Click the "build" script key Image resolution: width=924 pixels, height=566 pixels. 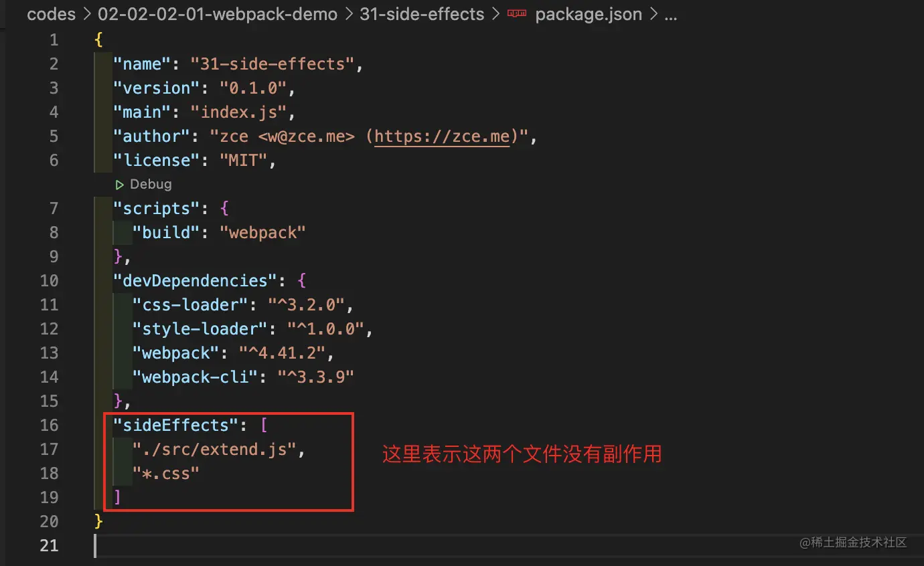166,233
